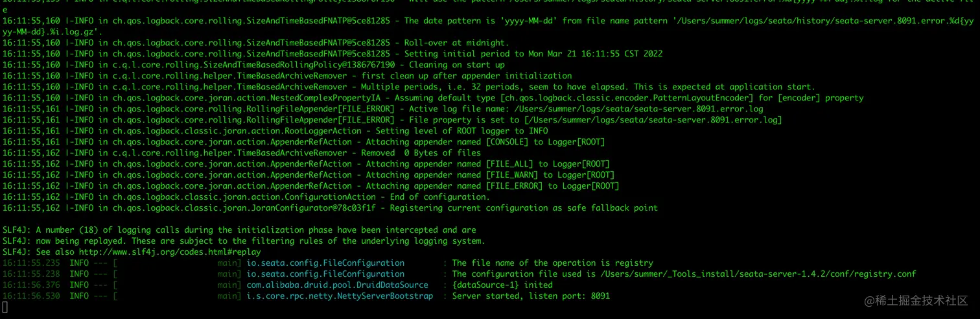Click the registry.conf file path

758,274
